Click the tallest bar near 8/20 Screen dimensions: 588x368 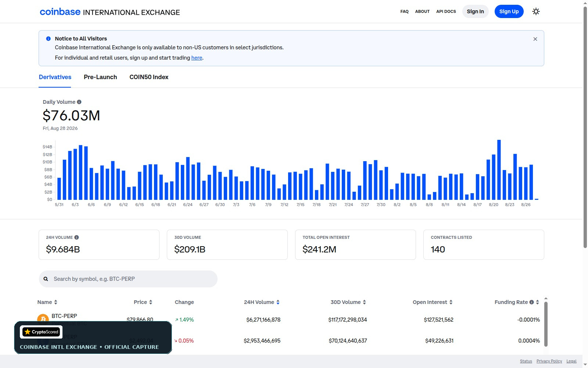pyautogui.click(x=499, y=170)
